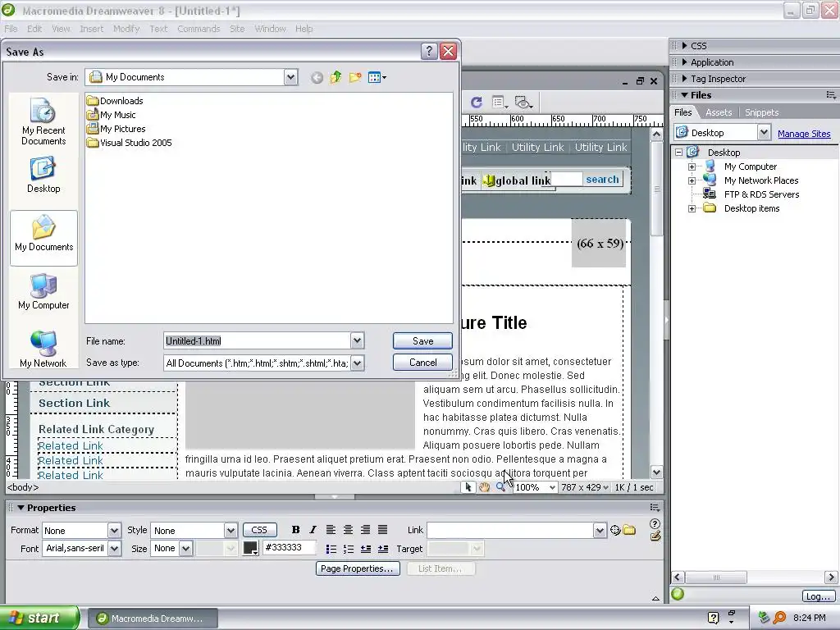Image resolution: width=840 pixels, height=630 pixels.
Task: Expand the CSS panel group
Action: coord(685,46)
